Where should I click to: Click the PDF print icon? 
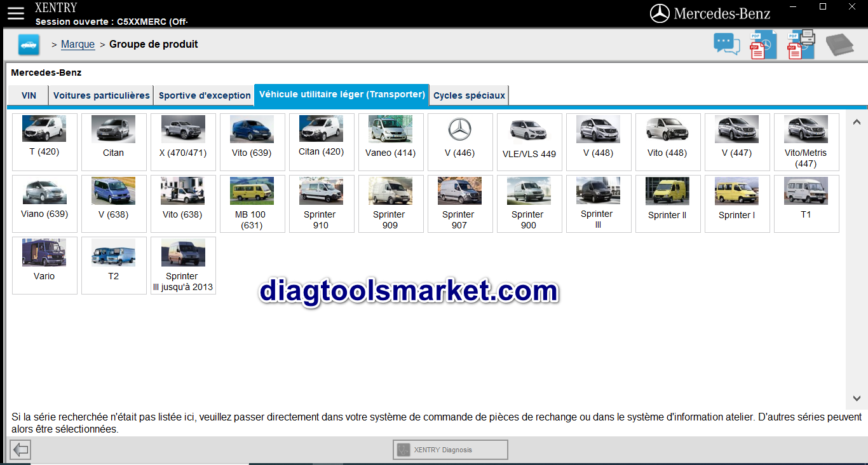pyautogui.click(x=801, y=45)
